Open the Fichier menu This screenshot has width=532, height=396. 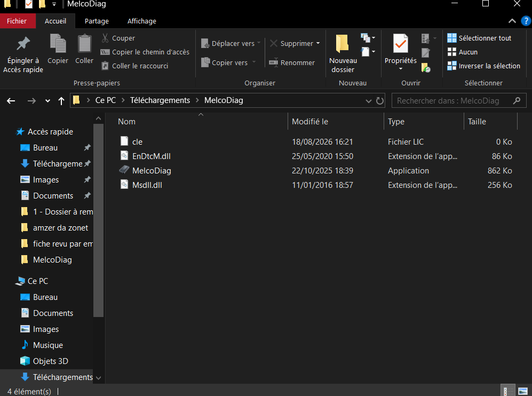[17, 21]
